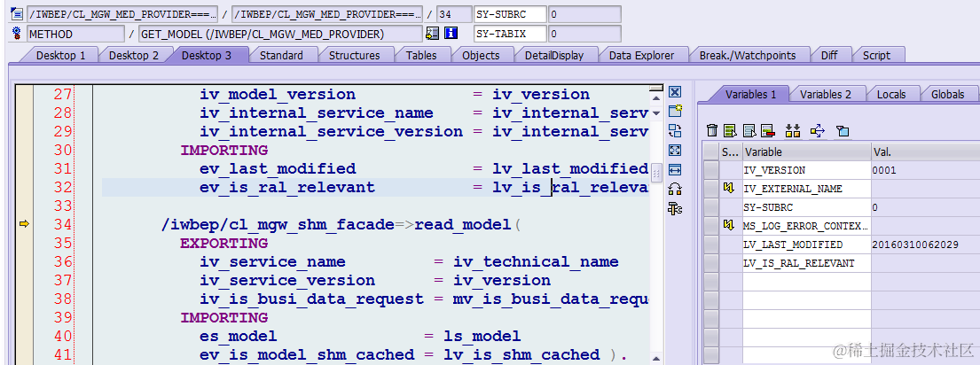The height and width of the screenshot is (365, 980).
Task: Select the Desktop 3 tab
Action: pyautogui.click(x=207, y=56)
